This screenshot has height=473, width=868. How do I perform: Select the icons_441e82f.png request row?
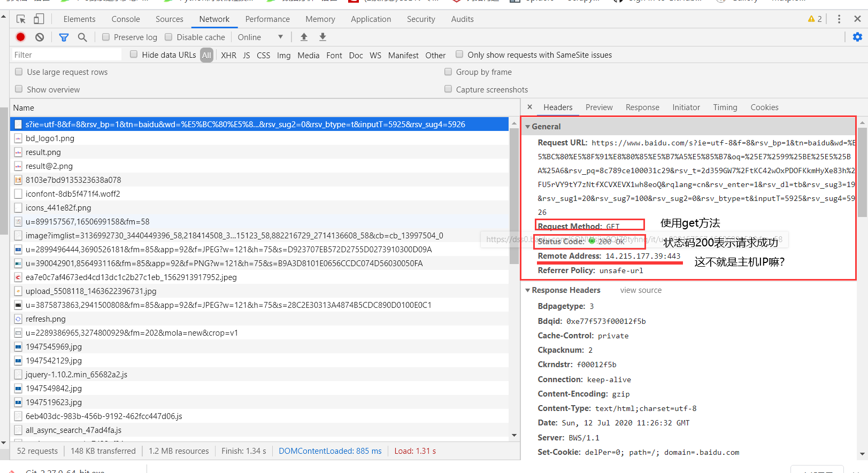[259, 208]
